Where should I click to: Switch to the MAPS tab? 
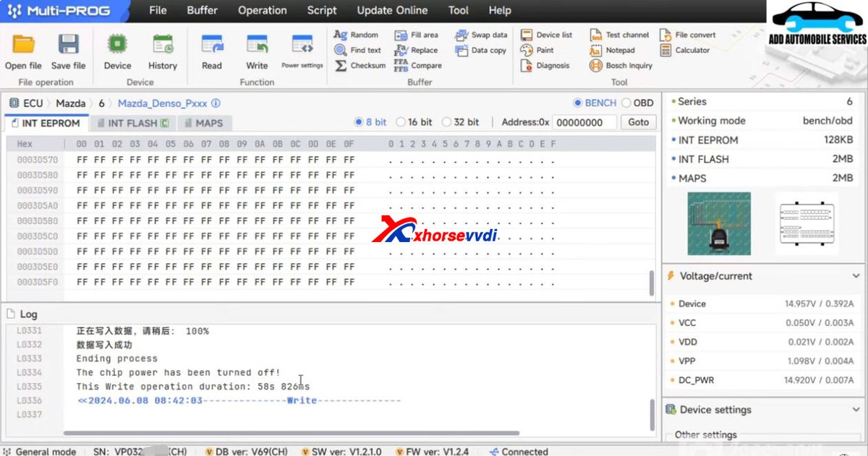pos(204,123)
